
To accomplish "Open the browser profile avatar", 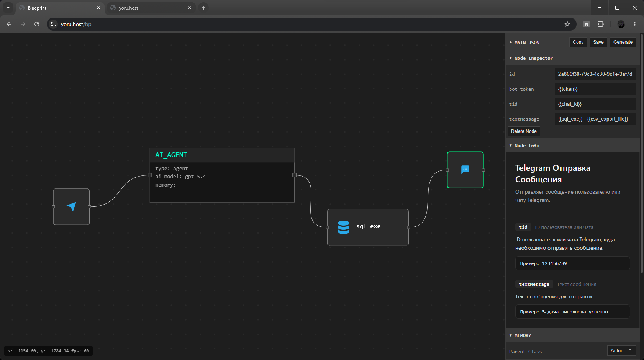I will pyautogui.click(x=621, y=24).
